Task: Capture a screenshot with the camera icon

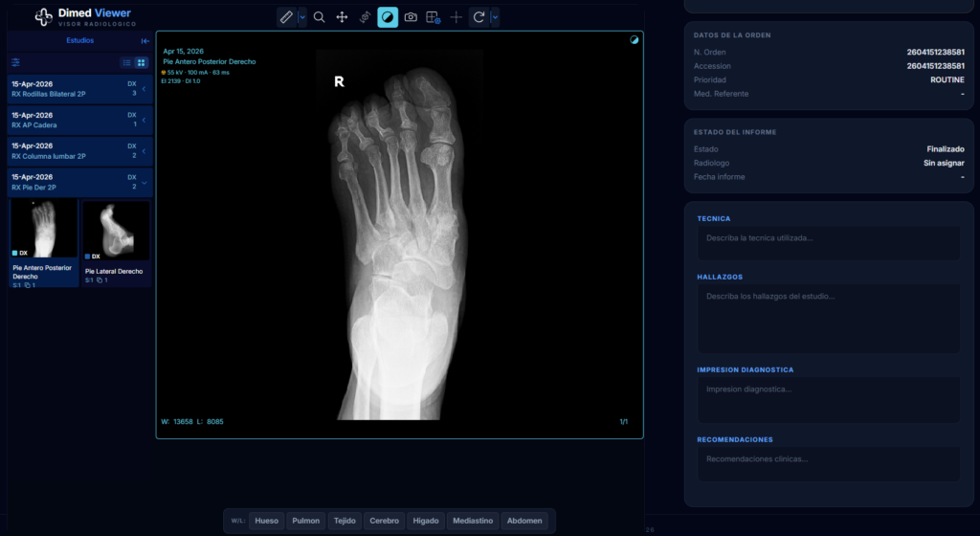Action: (x=411, y=17)
